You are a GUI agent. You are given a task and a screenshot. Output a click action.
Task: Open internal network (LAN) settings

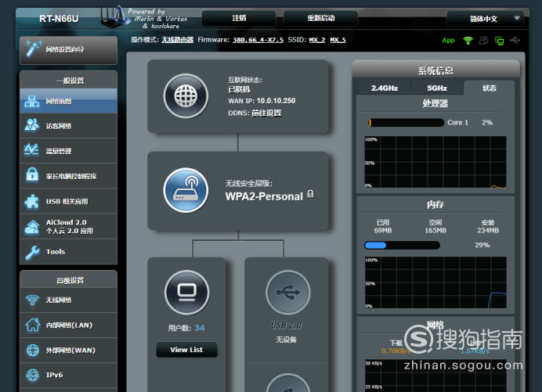point(68,325)
